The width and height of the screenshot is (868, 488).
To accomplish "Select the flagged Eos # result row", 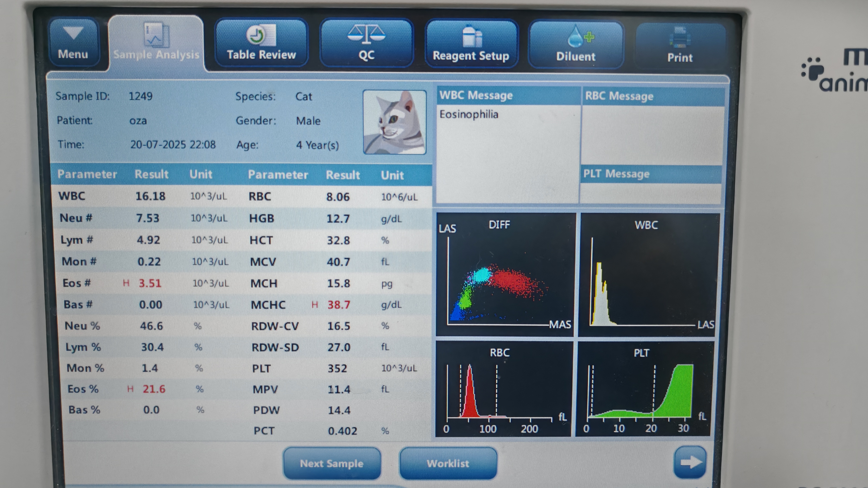I will [150, 283].
